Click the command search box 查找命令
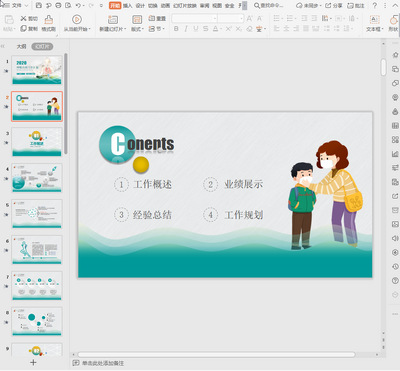 click(269, 6)
